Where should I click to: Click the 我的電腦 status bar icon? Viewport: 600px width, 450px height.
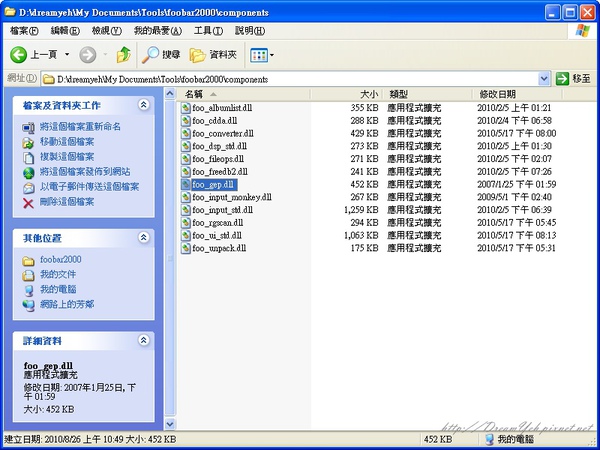489,439
